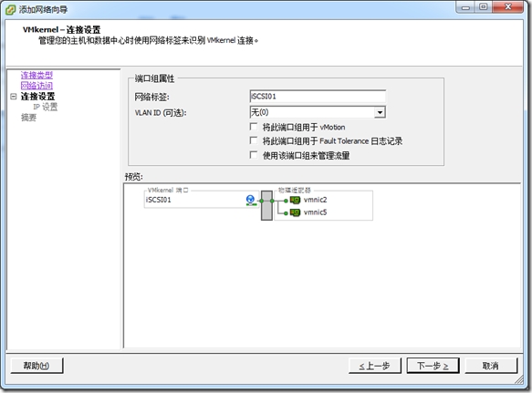532x393 pixels.
Task: Click the 取消 cancel button
Action: click(491, 366)
